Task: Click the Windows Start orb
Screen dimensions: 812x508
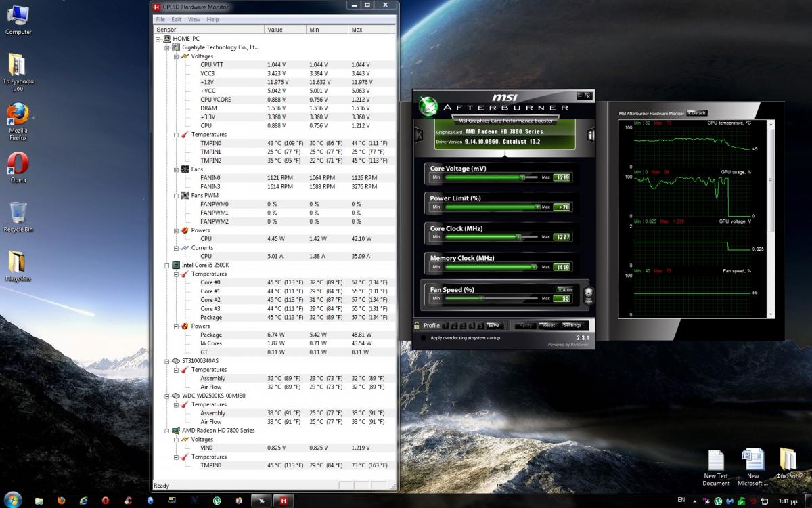Action: 14,500
